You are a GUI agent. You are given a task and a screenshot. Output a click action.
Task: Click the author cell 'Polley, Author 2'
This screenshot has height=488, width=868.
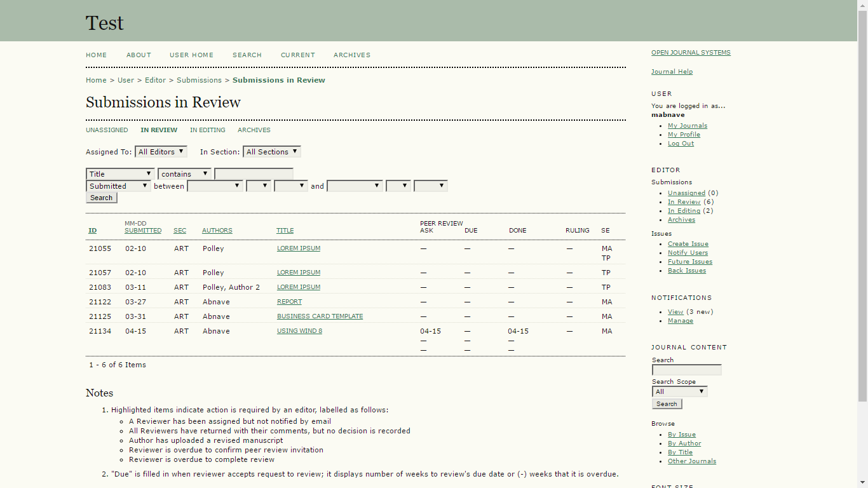point(231,287)
